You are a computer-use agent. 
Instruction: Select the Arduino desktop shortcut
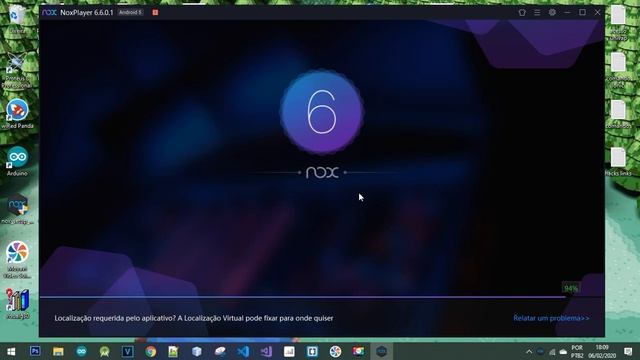click(x=17, y=161)
